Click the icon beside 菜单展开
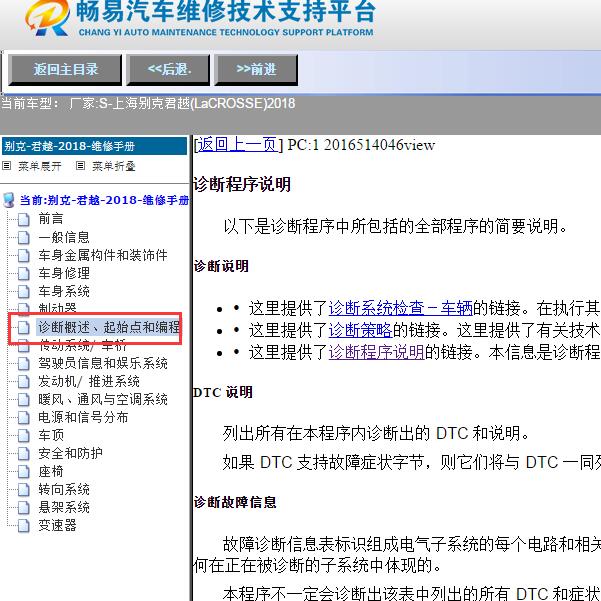 coord(7,166)
